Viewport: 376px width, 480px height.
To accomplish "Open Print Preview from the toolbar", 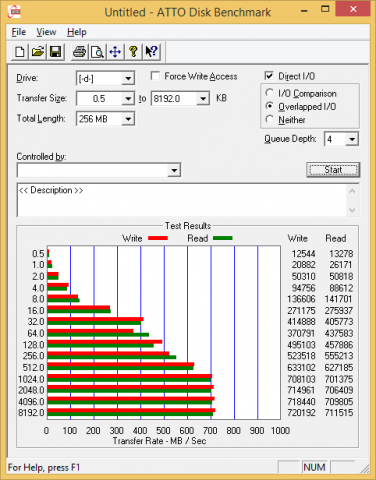I will pyautogui.click(x=97, y=52).
